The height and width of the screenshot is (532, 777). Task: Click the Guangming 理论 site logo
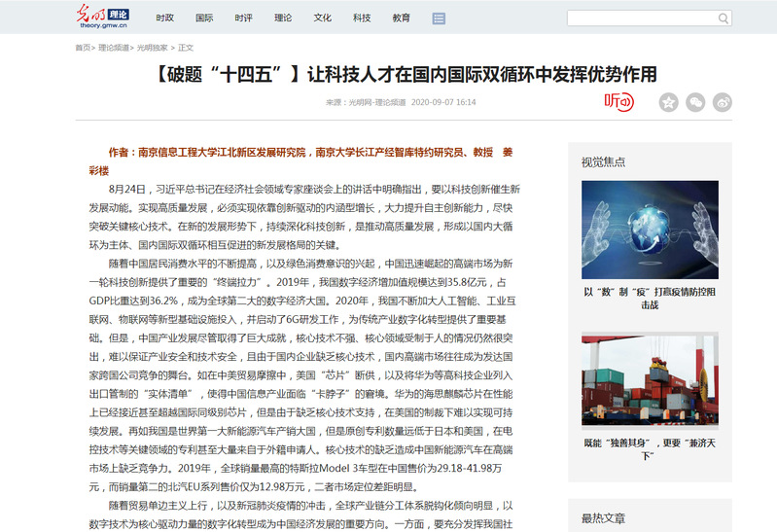102,18
